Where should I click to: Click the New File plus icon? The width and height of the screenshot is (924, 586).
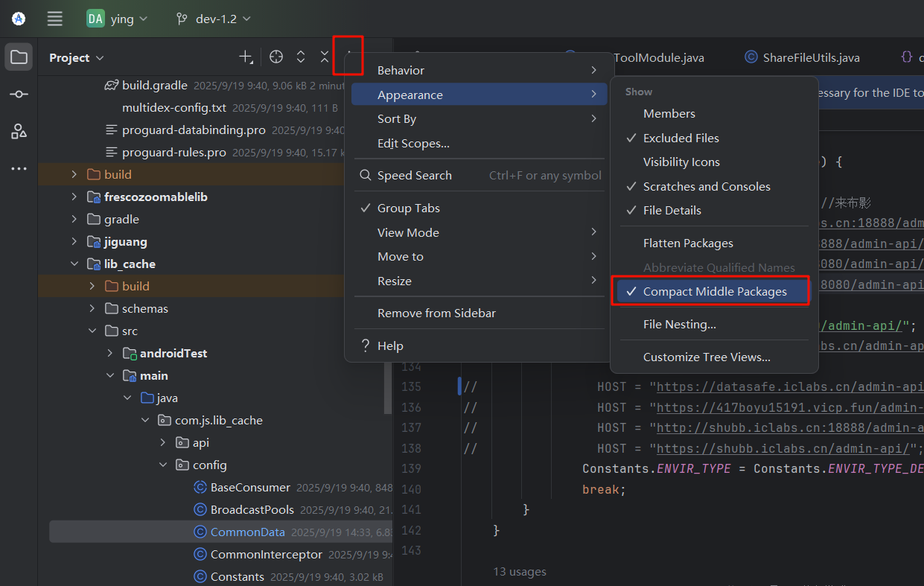[x=246, y=57]
